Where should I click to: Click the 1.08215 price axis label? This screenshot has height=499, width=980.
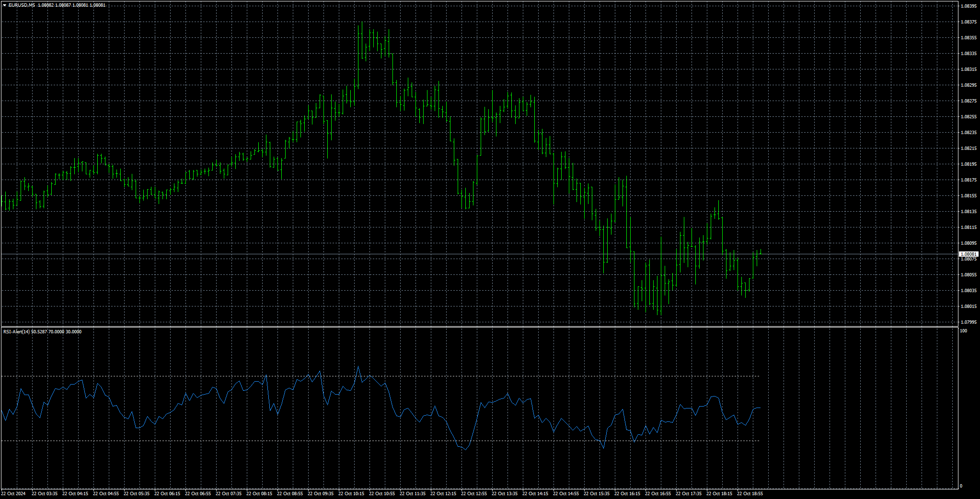click(x=969, y=148)
